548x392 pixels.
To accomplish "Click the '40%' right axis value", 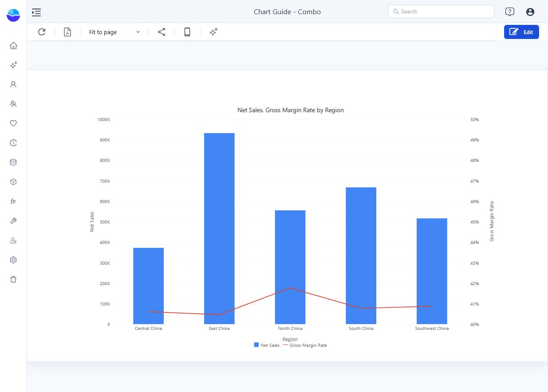I will 474,324.
